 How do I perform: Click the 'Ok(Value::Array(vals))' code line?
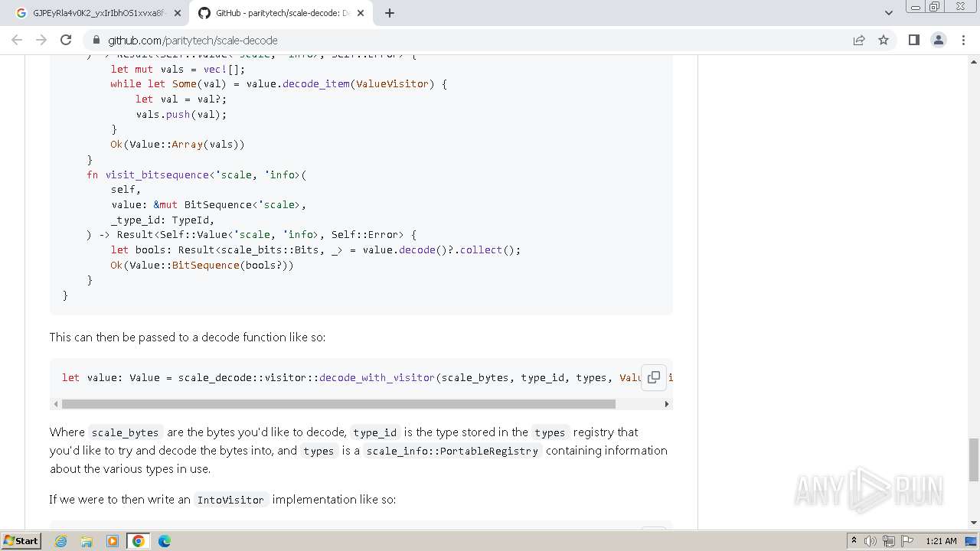[178, 144]
